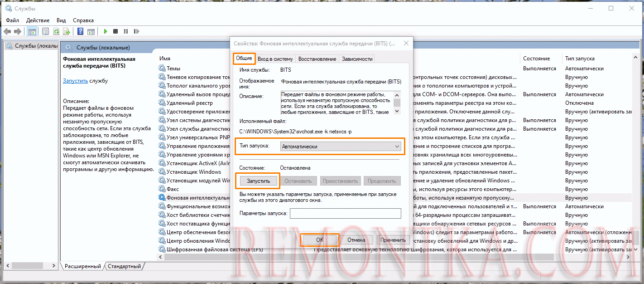Switch to the Вход в систему tab
644x284 pixels.
tap(276, 58)
